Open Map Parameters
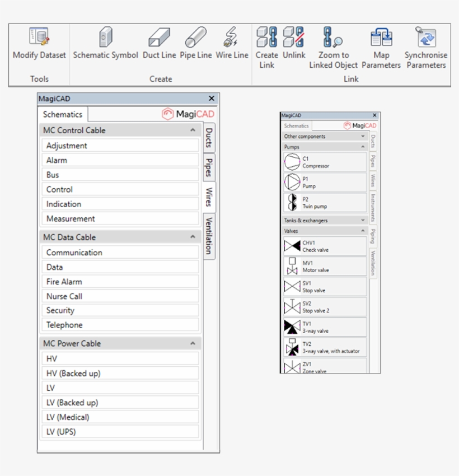The width and height of the screenshot is (459, 476). [x=381, y=45]
